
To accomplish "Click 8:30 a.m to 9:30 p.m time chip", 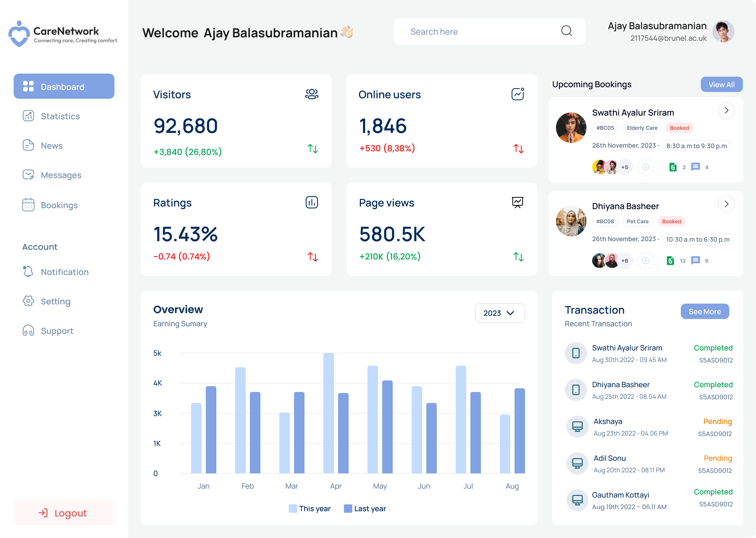I will (696, 146).
